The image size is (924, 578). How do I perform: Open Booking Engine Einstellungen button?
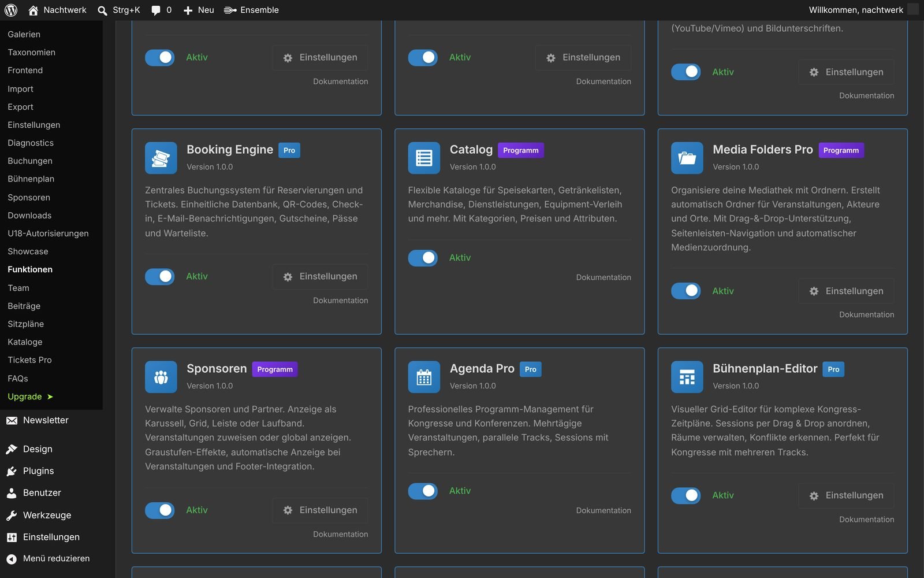tap(320, 276)
